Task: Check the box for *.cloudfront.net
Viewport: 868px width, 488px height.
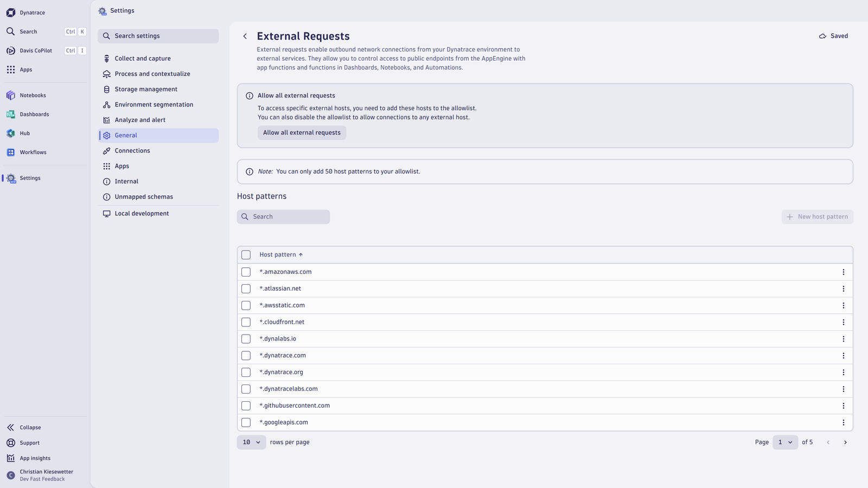Action: coord(246,322)
